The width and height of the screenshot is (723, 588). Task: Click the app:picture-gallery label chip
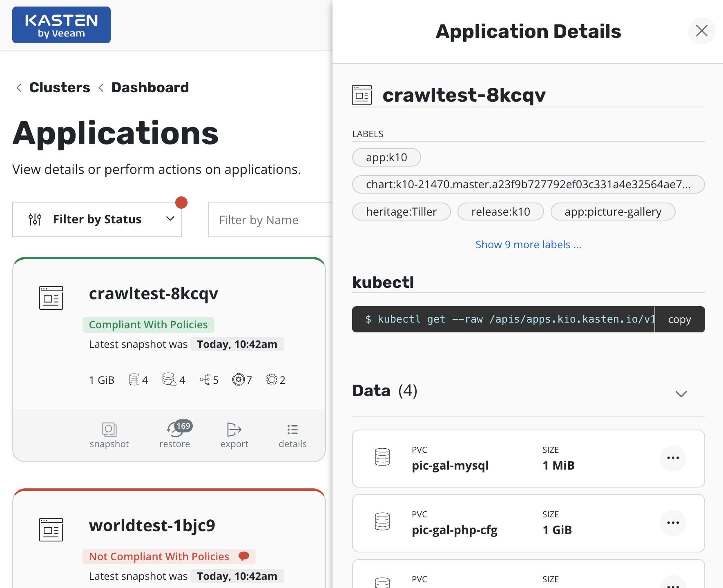[613, 212]
